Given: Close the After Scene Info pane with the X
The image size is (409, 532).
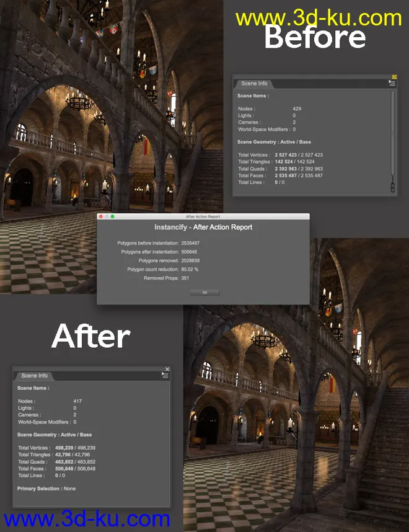Looking at the screenshot, I should [167, 370].
